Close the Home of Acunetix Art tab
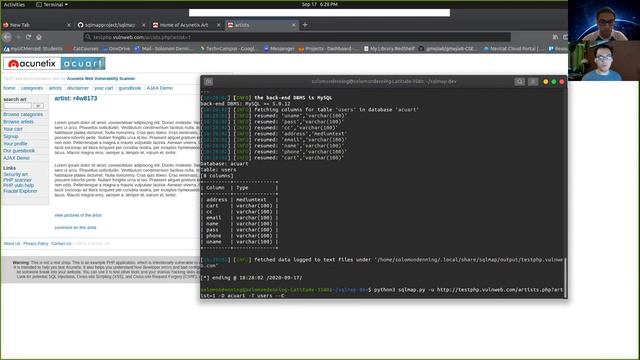The height and width of the screenshot is (360, 640). (218, 25)
